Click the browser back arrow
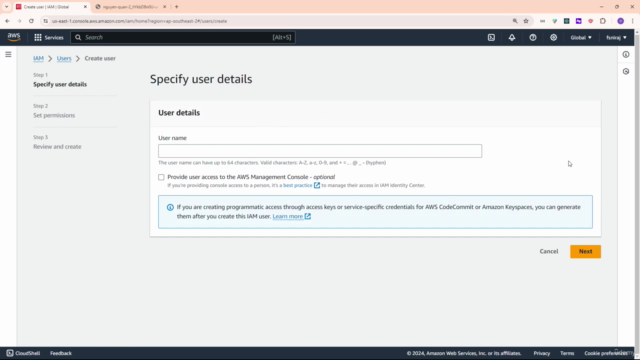 point(7,21)
